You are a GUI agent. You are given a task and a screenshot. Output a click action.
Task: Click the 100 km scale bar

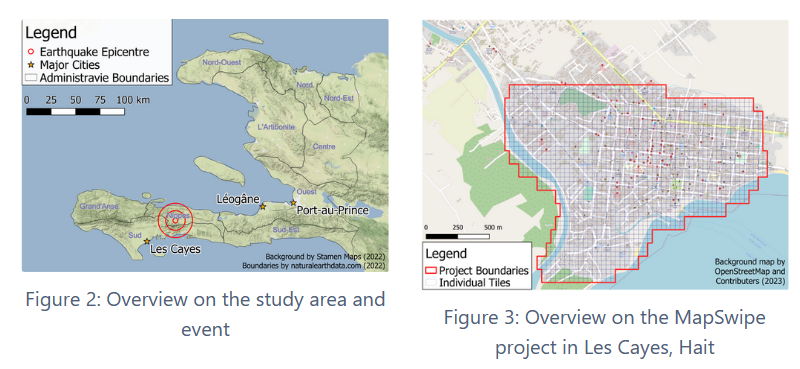coord(76,111)
